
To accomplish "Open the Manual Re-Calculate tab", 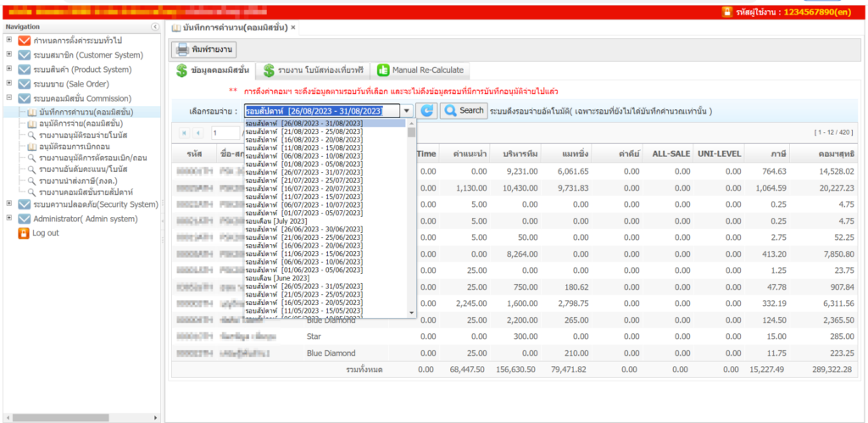I will pyautogui.click(x=426, y=70).
